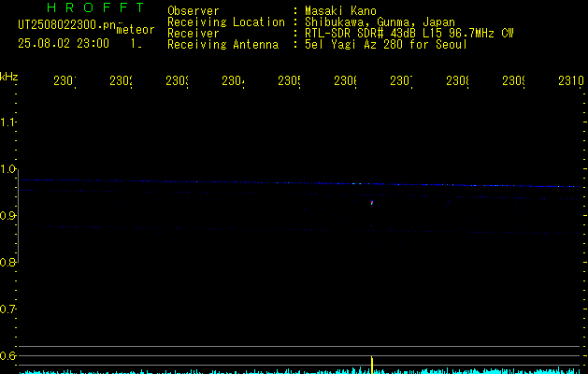Click Shibukawa, Gunma, Japan text
588x374 pixels.
(380, 22)
